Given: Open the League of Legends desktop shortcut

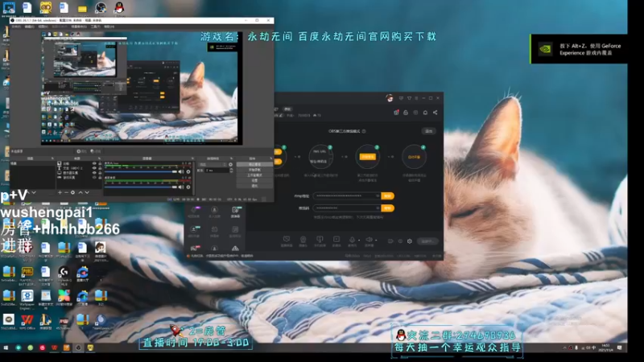Looking at the screenshot, I should point(46,319).
